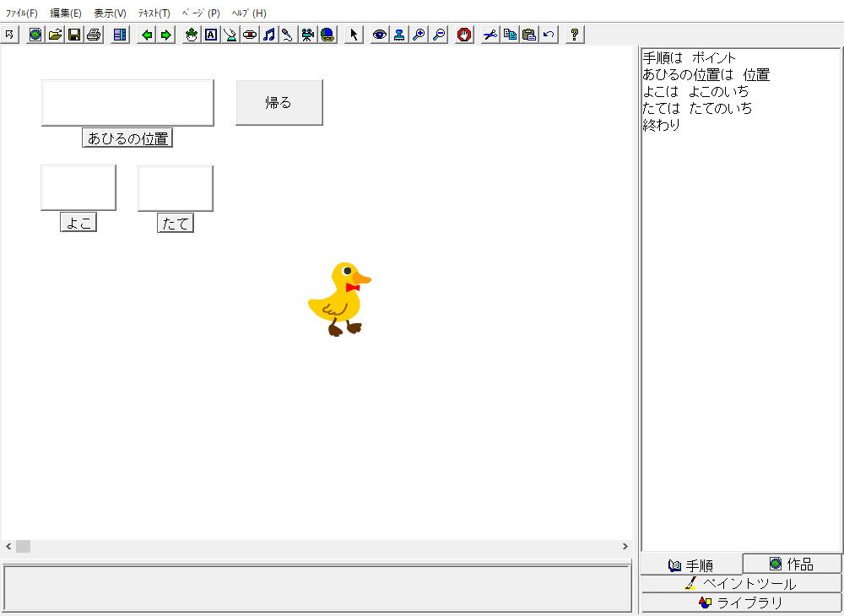Viewport: 844px width, 616px height.
Task: Open the 編集(E) menu
Action: [66, 13]
